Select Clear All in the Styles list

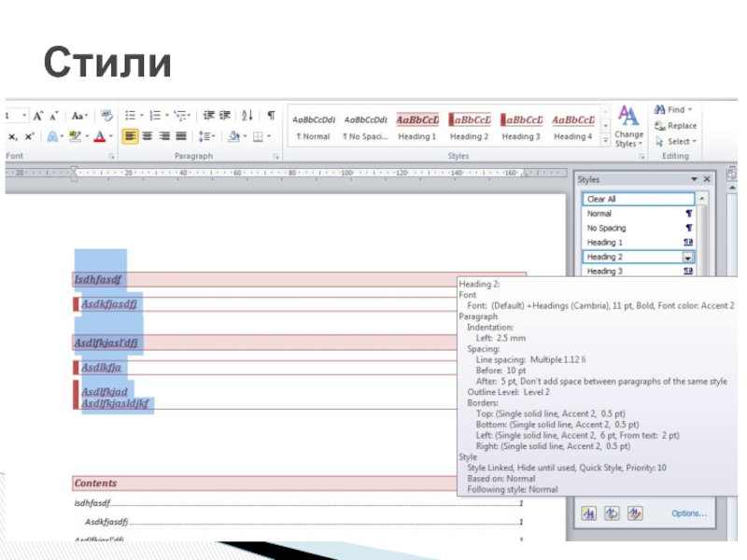coord(639,199)
